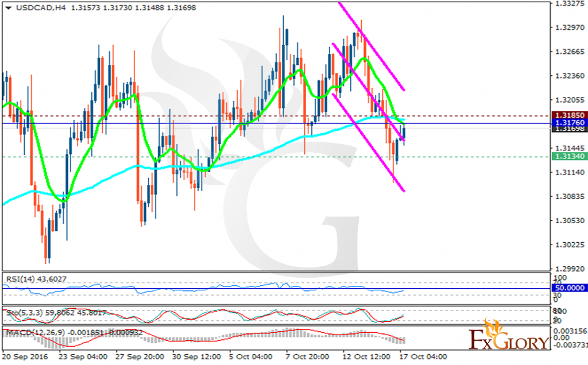Select the RSI(14) 43.6027 indicator label
The image size is (588, 365).
click(36, 279)
